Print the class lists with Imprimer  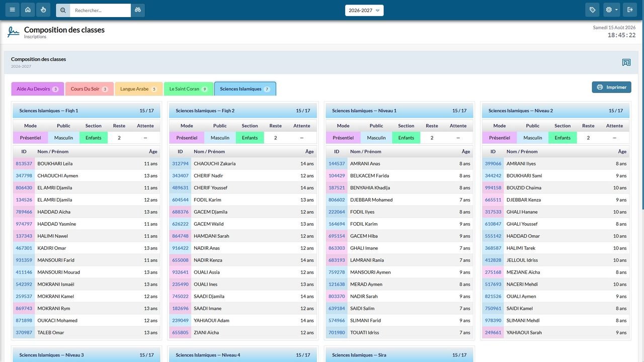point(611,87)
